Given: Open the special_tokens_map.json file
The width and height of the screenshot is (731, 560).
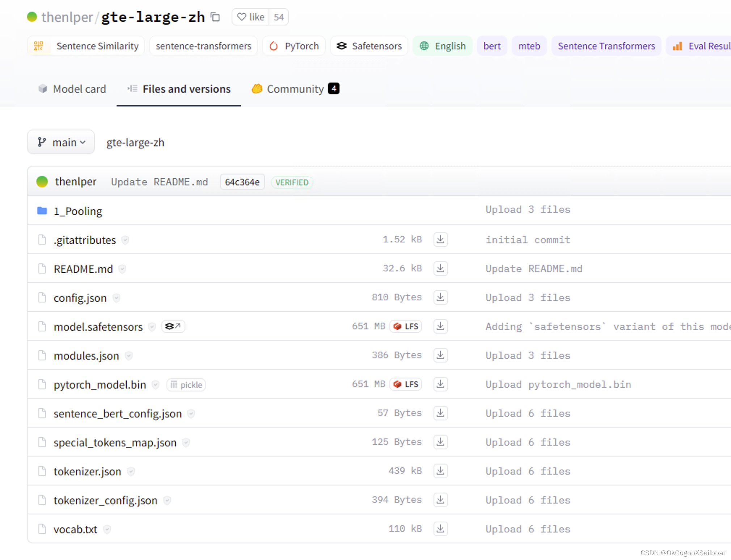Looking at the screenshot, I should [115, 442].
